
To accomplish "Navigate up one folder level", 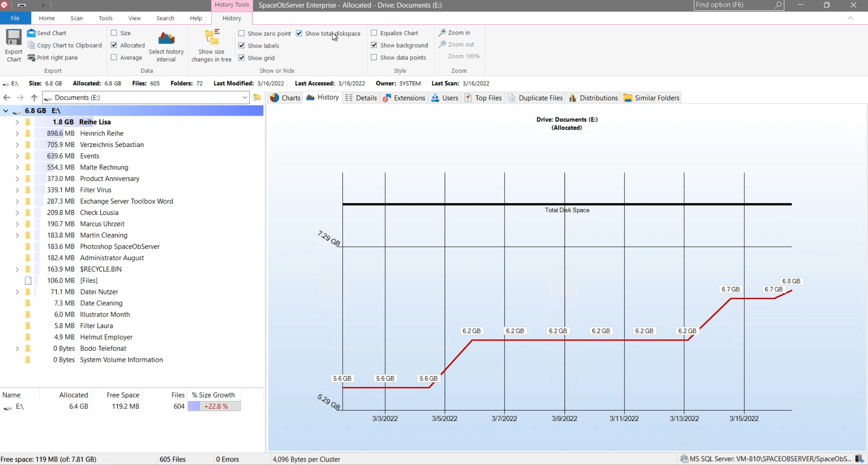I will coord(34,97).
